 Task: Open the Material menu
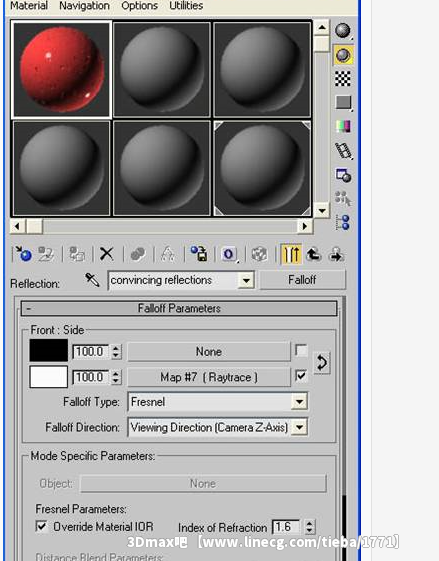[29, 6]
